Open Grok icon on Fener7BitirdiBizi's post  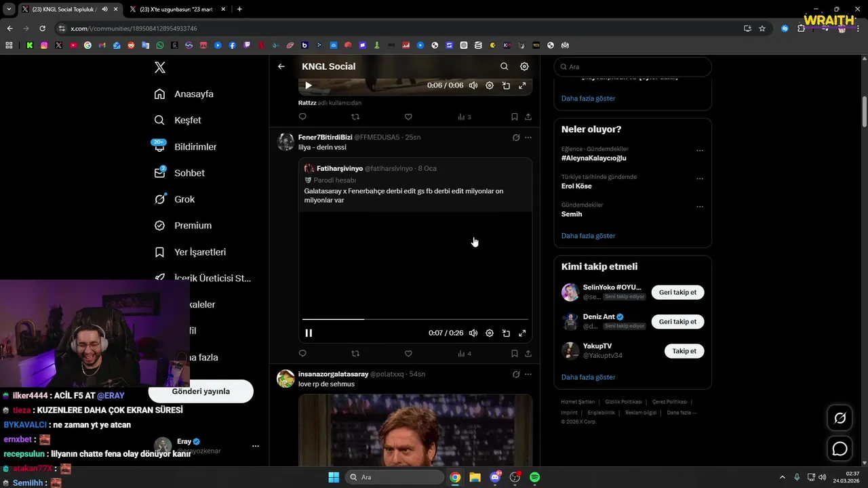click(x=516, y=138)
